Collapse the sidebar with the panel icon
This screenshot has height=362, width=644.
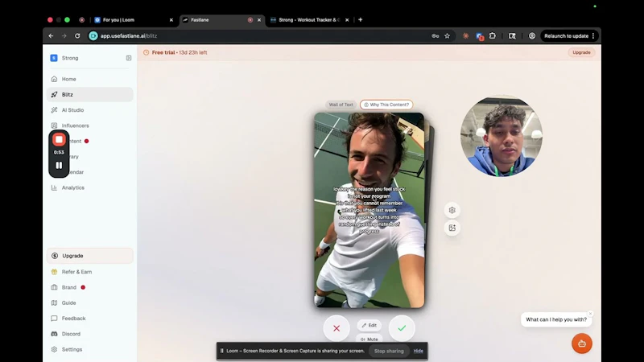point(129,58)
